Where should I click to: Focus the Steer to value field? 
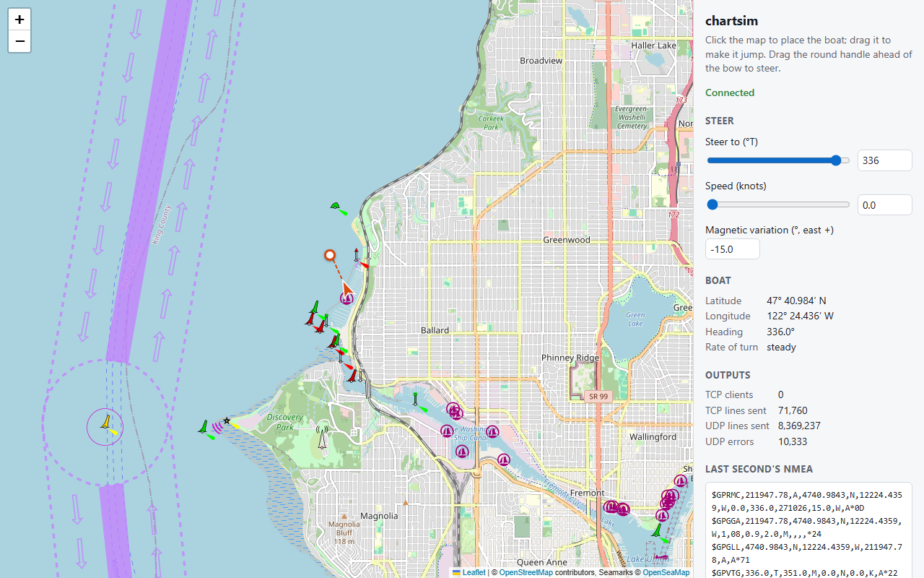[x=885, y=160]
